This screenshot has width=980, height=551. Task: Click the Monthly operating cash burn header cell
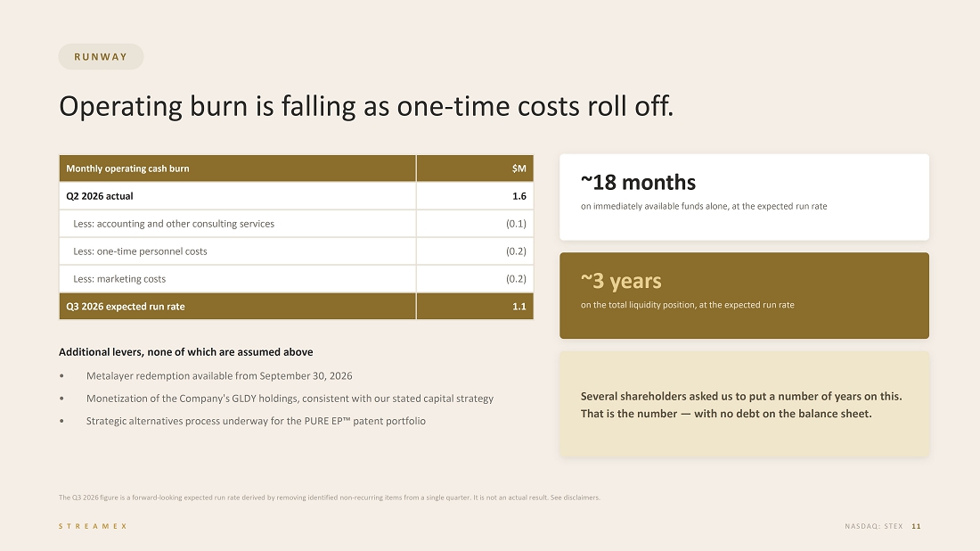[x=238, y=169]
